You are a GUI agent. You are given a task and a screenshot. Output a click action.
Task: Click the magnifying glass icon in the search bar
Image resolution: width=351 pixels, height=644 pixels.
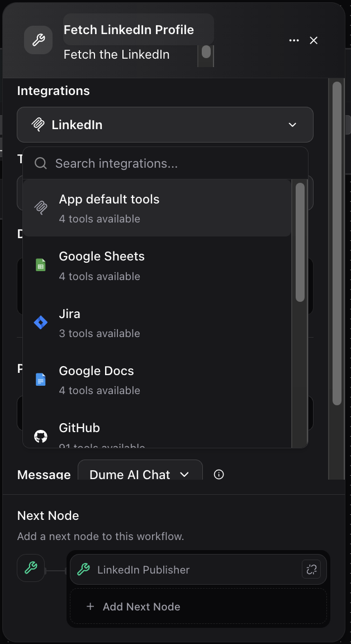click(40, 163)
